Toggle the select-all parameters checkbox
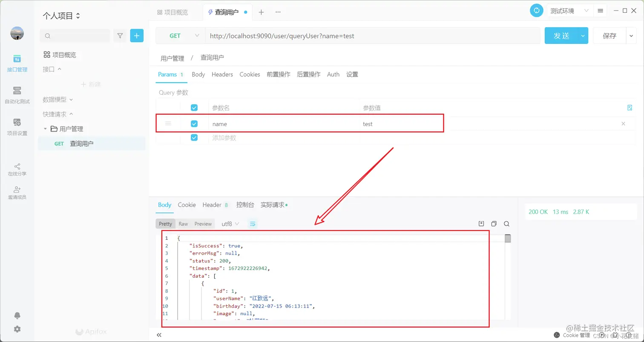644x342 pixels. (x=194, y=108)
